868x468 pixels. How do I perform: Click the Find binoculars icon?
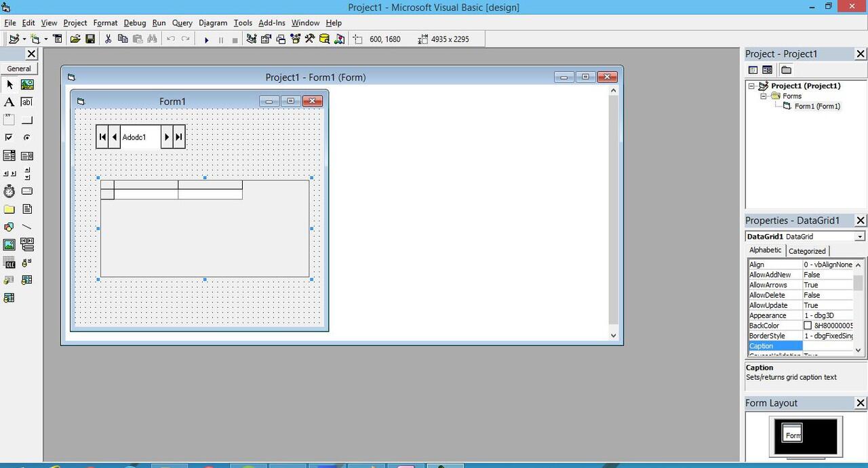[x=153, y=39]
